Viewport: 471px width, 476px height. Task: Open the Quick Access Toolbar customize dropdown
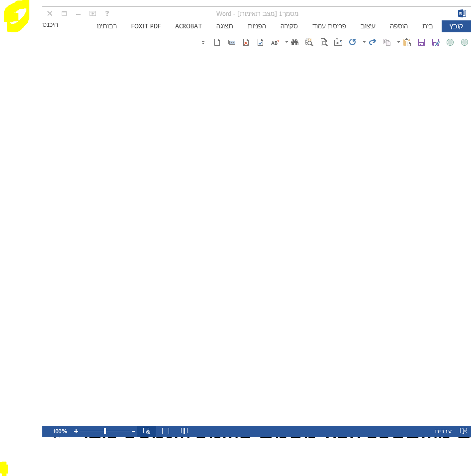pyautogui.click(x=203, y=43)
